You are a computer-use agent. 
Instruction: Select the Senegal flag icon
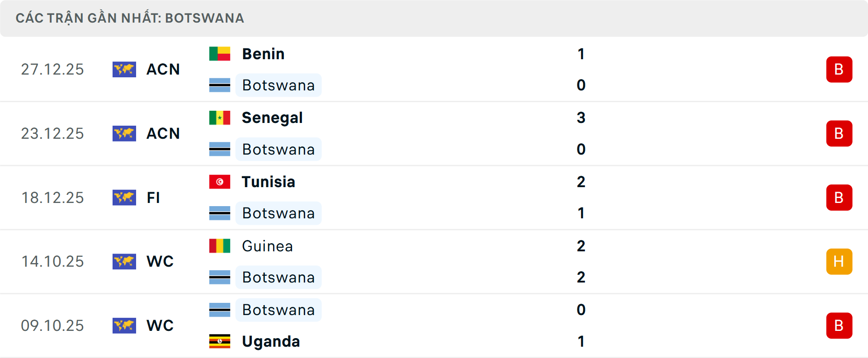(x=220, y=118)
